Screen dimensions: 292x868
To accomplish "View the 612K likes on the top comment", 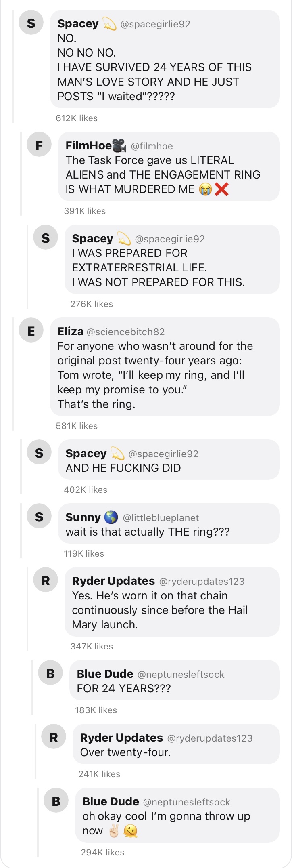I will coord(77,118).
